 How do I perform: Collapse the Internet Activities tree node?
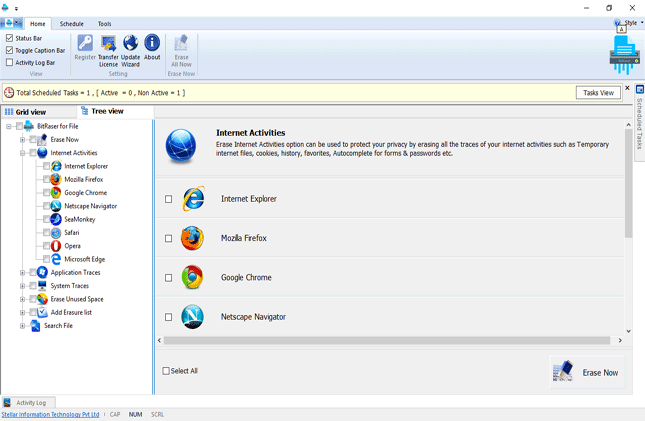coord(22,153)
